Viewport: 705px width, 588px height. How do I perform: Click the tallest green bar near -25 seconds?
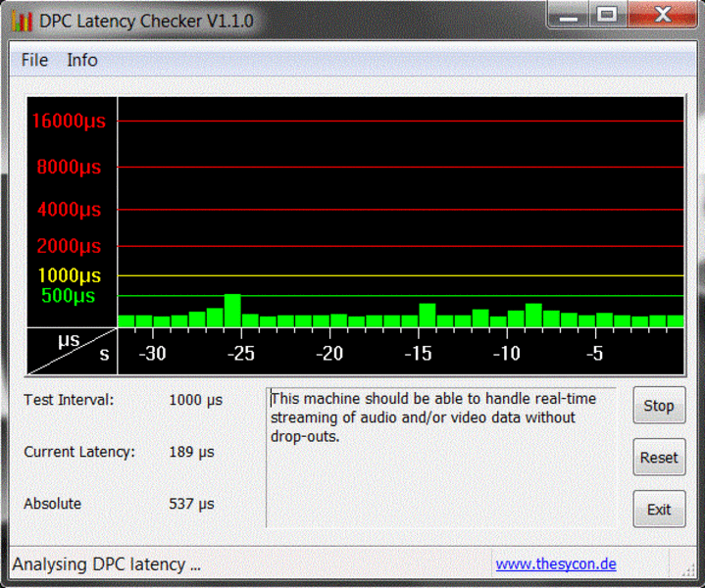[232, 311]
